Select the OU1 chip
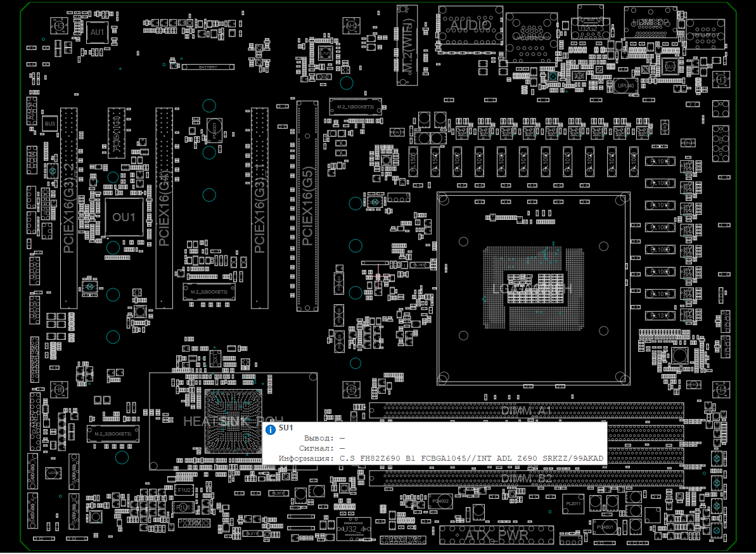The height and width of the screenshot is (554, 756). click(x=124, y=217)
